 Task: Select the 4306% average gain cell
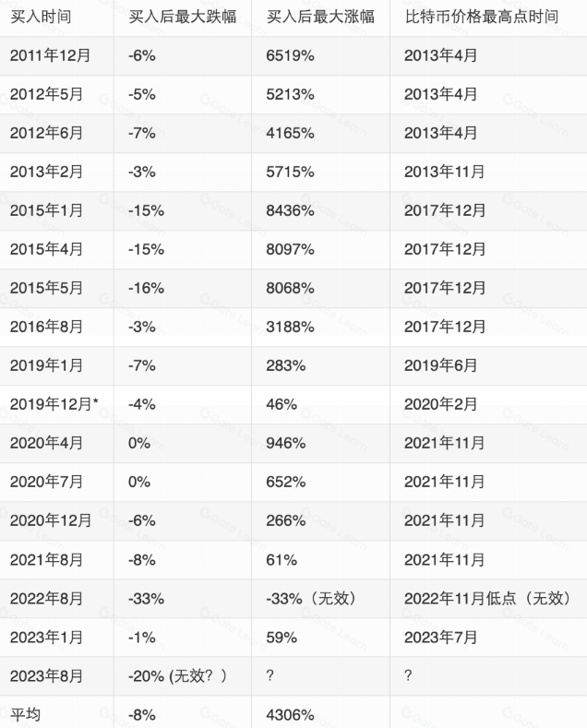pyautogui.click(x=291, y=714)
